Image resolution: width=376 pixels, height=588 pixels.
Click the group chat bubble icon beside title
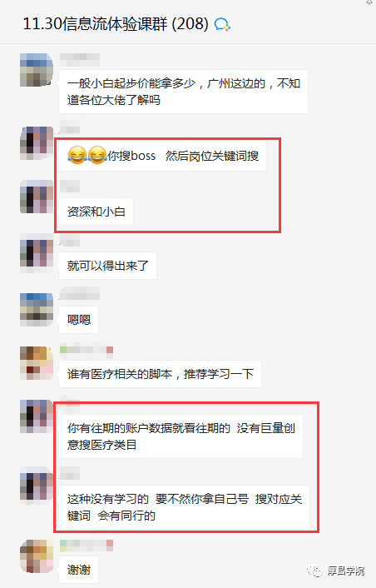[x=222, y=25]
